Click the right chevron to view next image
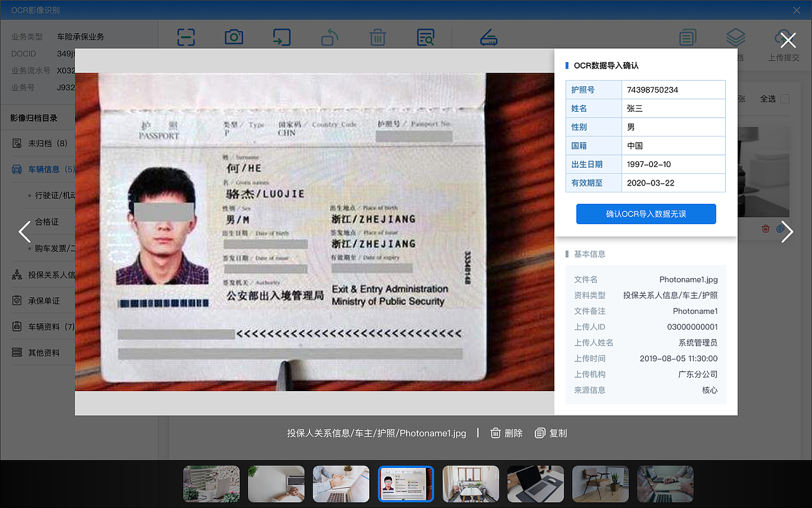The width and height of the screenshot is (812, 508). (x=787, y=232)
